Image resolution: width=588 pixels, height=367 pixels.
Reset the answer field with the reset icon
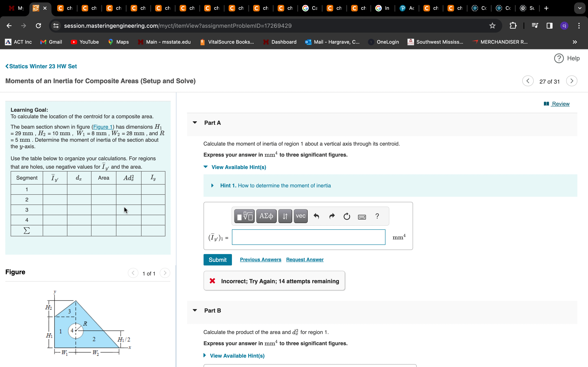coord(347,216)
